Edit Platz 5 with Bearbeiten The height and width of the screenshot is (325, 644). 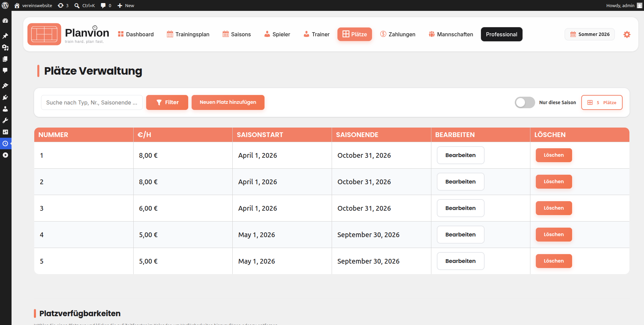(x=461, y=261)
